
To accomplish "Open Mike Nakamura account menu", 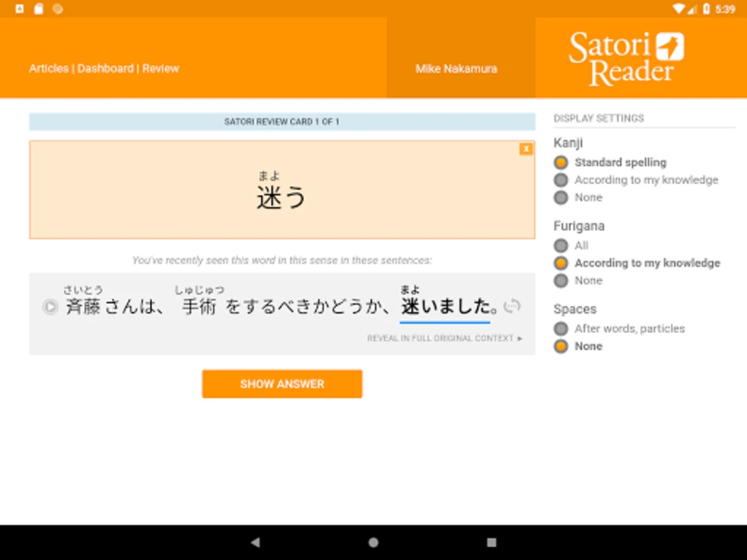I will (x=456, y=69).
